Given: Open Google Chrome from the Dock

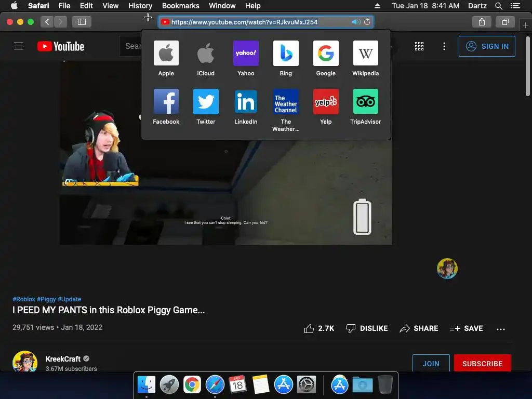Looking at the screenshot, I should coord(192,384).
